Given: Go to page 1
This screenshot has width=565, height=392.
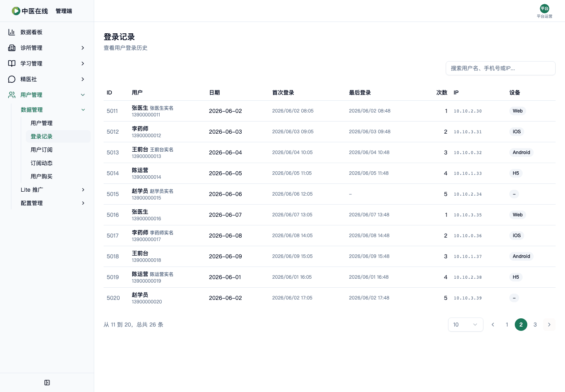Looking at the screenshot, I should tap(507, 325).
